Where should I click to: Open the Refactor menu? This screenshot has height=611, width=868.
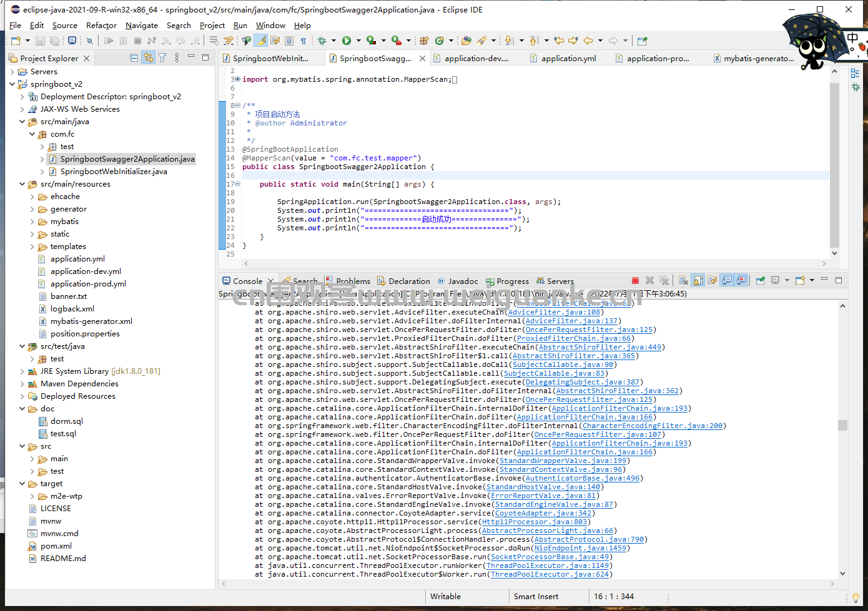pyautogui.click(x=101, y=26)
